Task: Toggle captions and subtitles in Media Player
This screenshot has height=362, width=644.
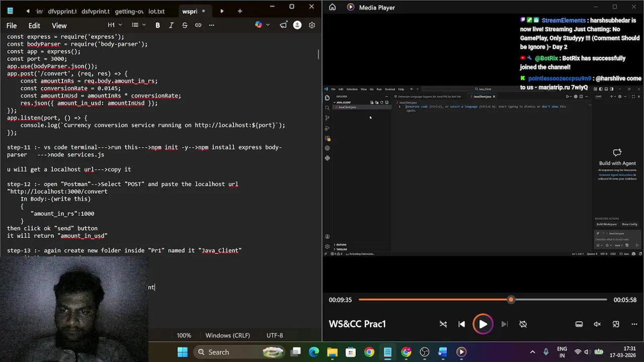Action: point(579,324)
